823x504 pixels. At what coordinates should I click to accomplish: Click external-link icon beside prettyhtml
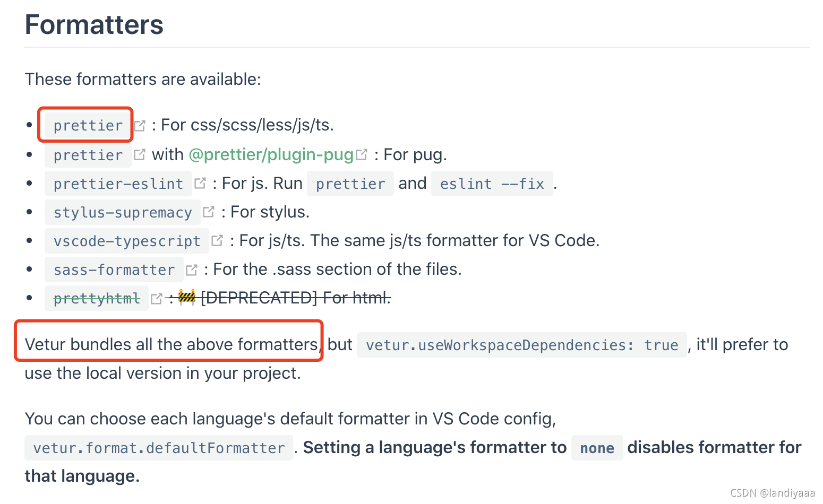point(157,299)
